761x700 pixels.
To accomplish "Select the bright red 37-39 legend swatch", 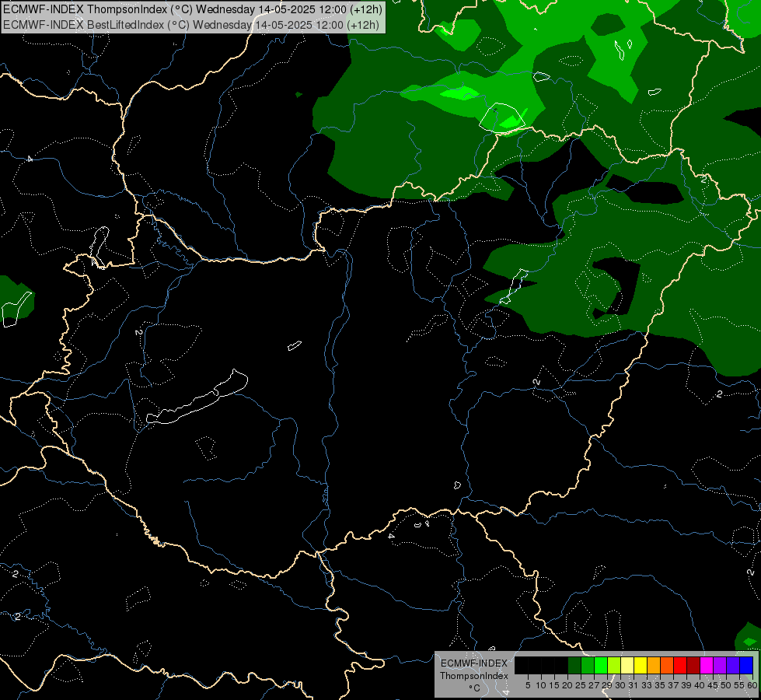I will point(680,665).
